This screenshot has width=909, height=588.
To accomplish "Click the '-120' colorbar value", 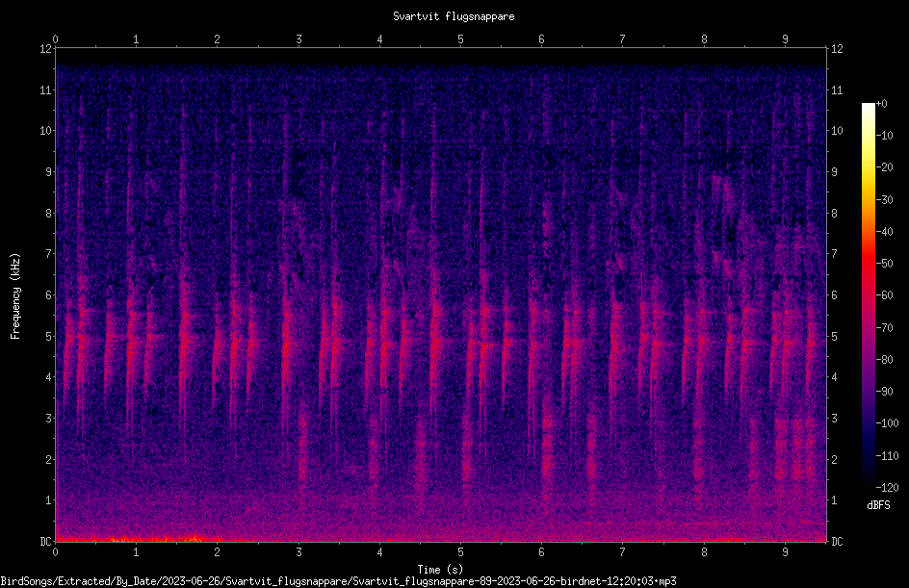I will tap(888, 488).
